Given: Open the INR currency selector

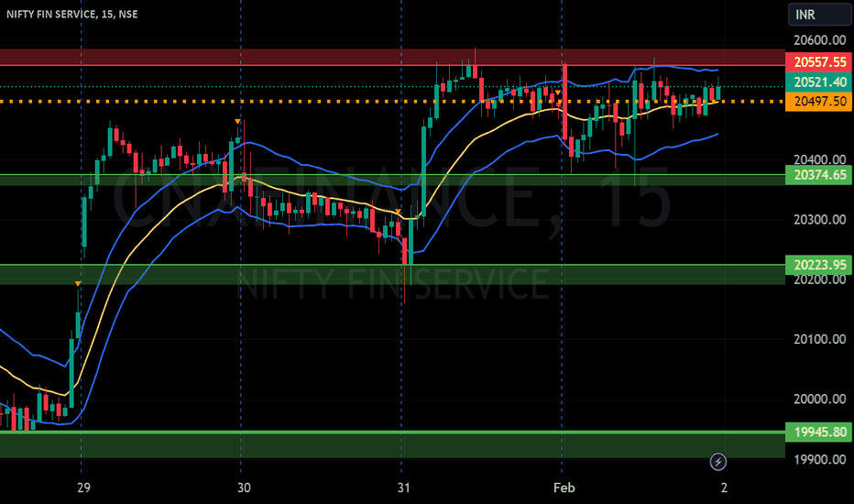Looking at the screenshot, I should coord(818,15).
